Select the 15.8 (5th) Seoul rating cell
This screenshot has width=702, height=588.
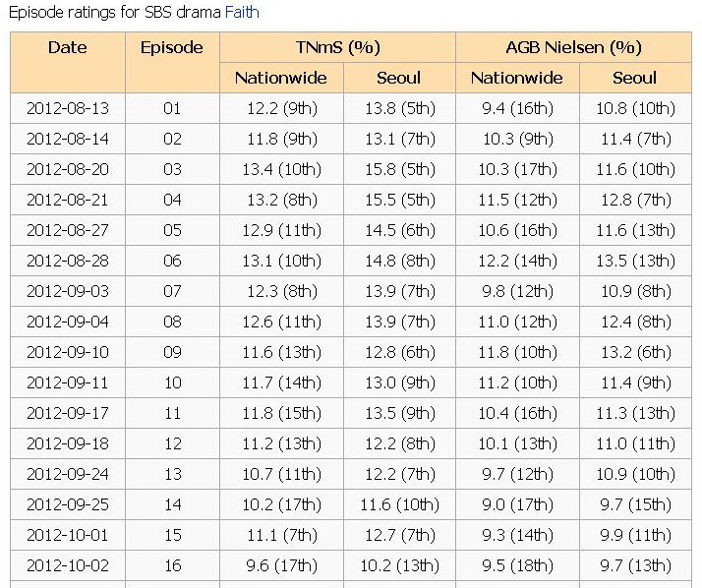pyautogui.click(x=399, y=169)
